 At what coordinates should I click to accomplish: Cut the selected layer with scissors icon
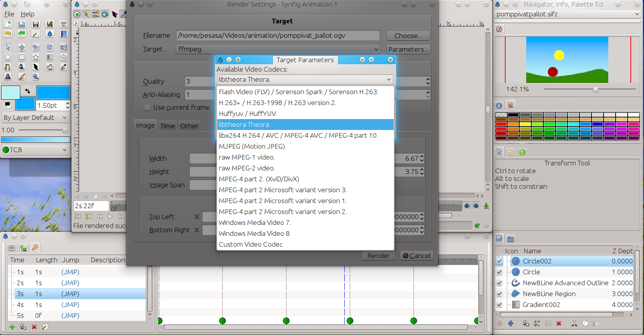pyautogui.click(x=574, y=323)
